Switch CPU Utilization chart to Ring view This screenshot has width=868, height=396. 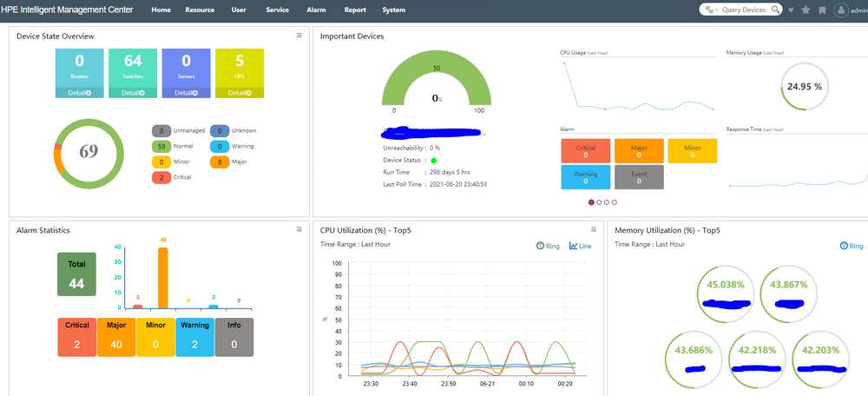(549, 246)
